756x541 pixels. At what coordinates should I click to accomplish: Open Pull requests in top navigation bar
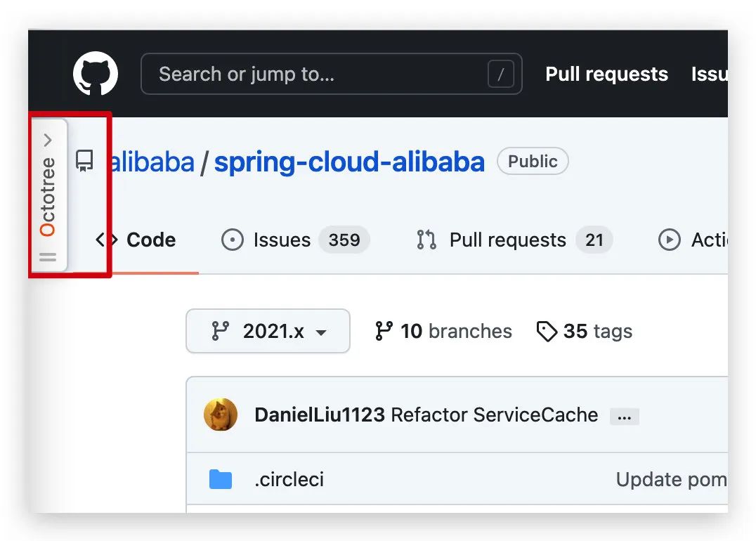pyautogui.click(x=606, y=74)
